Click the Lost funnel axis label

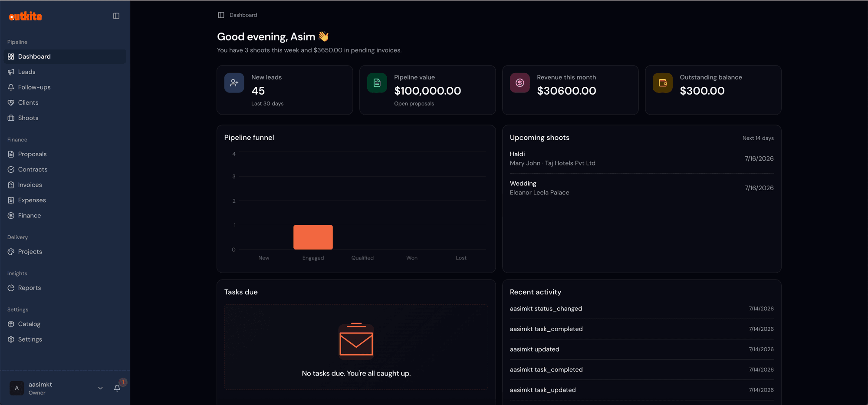point(461,258)
